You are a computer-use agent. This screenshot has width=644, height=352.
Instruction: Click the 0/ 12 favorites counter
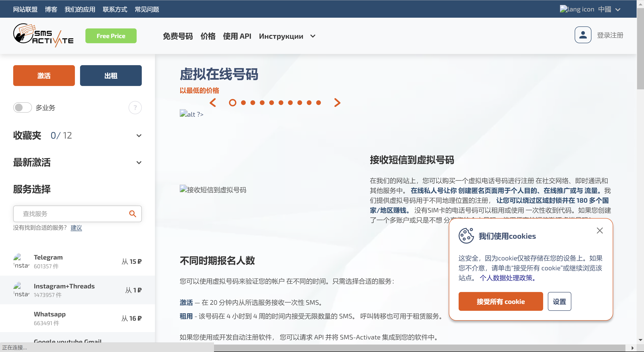click(61, 135)
